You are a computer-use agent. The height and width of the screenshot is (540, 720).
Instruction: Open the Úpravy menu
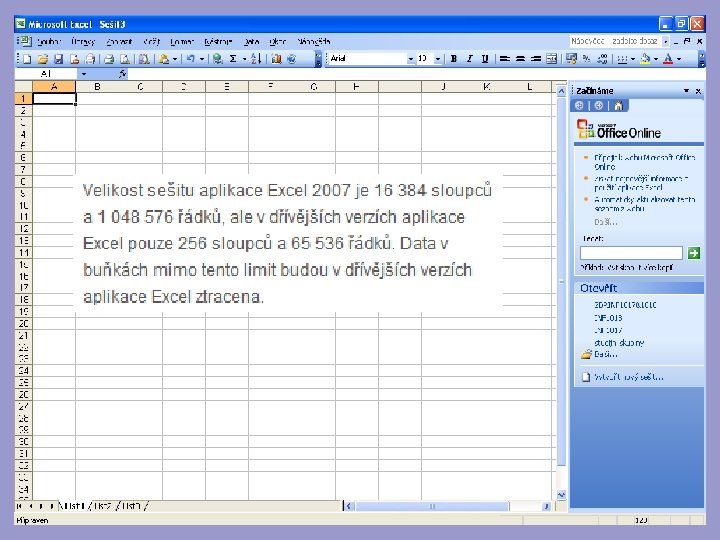83,42
